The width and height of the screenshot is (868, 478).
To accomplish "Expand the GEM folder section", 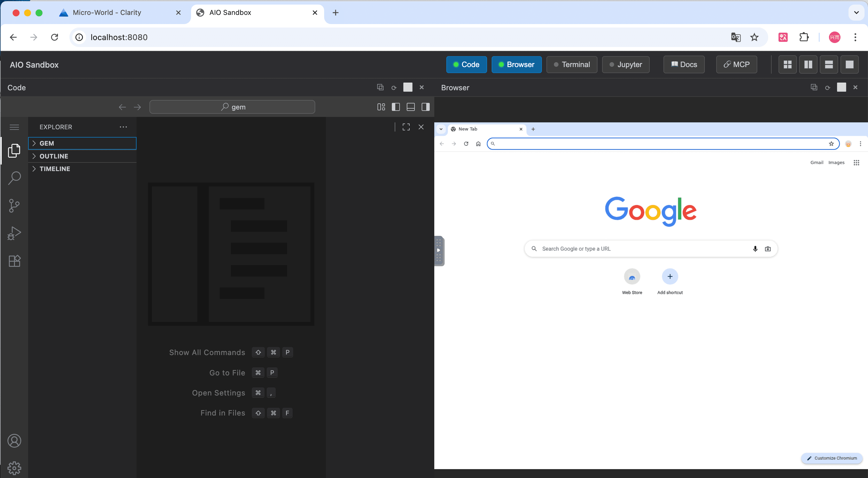I will coord(47,143).
